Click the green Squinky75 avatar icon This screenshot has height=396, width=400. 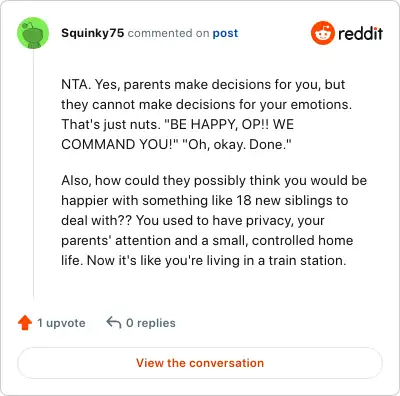pos(33,33)
